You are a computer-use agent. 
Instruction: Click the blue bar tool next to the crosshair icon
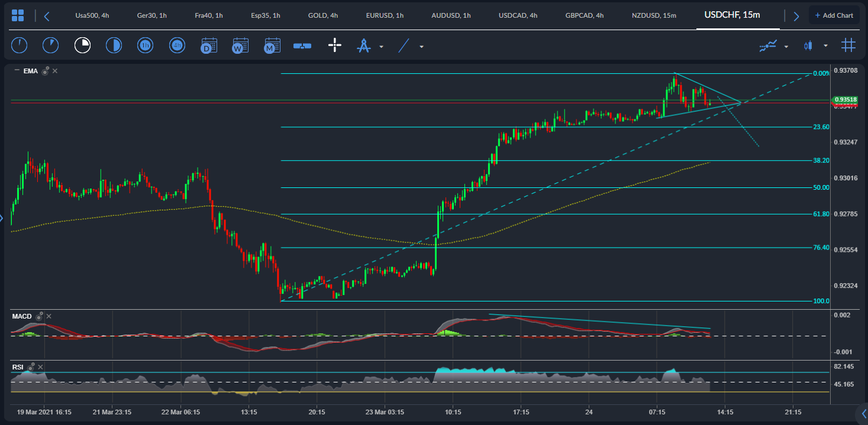(302, 46)
